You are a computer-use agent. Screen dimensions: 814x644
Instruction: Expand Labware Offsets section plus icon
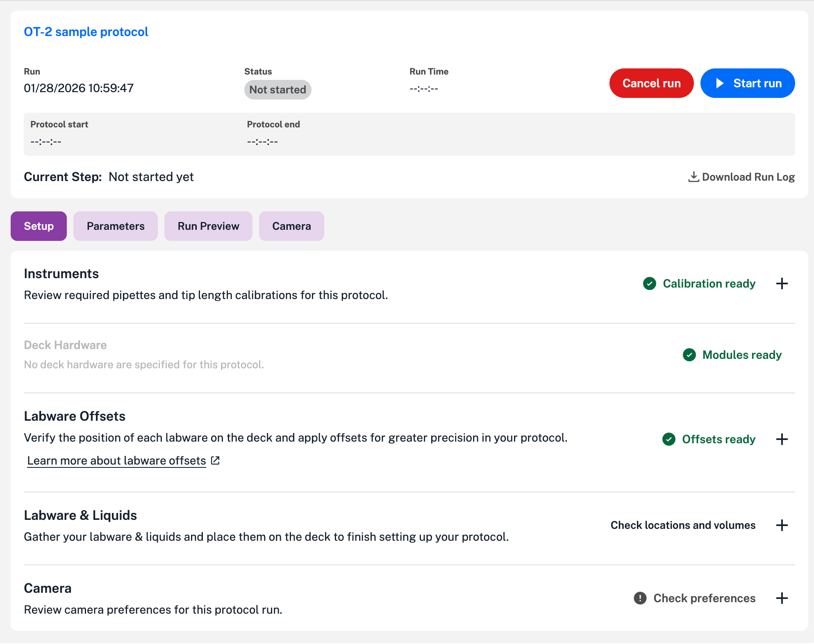coord(782,439)
